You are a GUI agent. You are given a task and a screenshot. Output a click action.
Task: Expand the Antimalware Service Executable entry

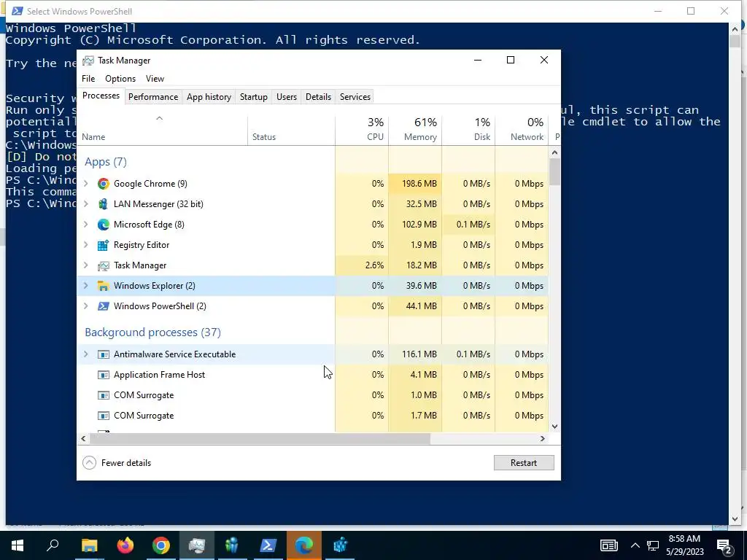86,354
